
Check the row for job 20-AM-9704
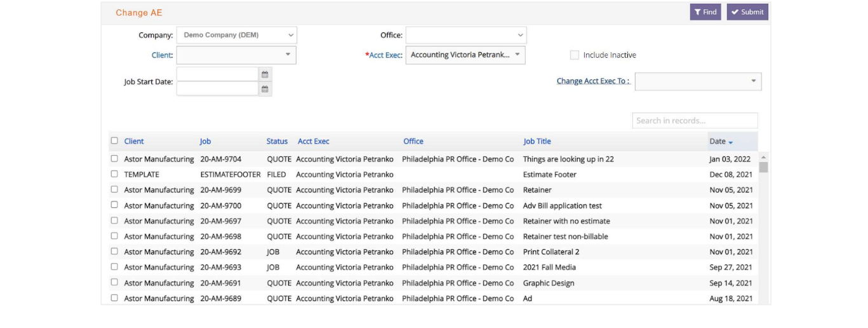[114, 159]
